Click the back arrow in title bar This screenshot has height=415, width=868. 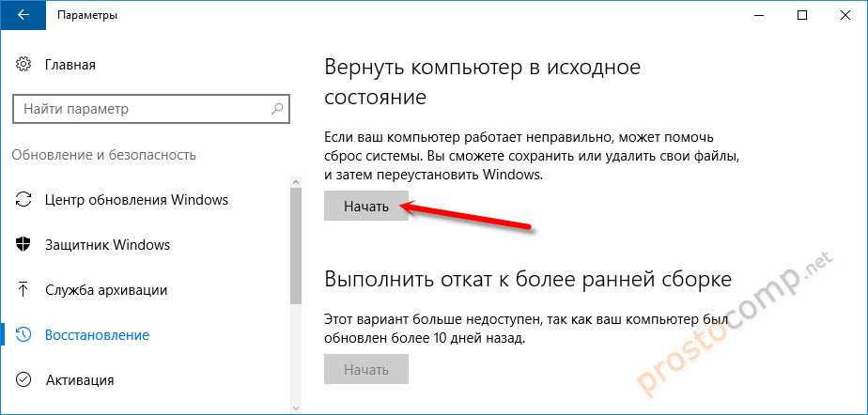pyautogui.click(x=21, y=16)
